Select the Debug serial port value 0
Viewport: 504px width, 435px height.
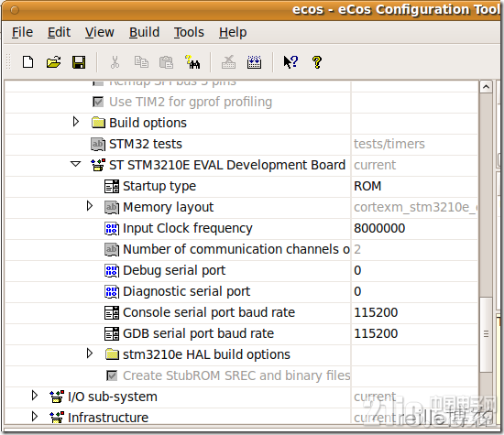(x=357, y=270)
